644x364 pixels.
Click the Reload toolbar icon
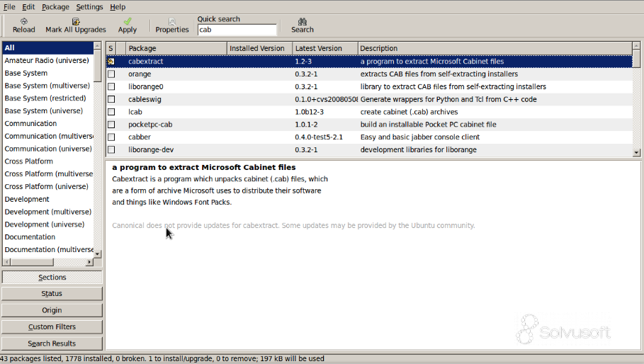tap(24, 21)
